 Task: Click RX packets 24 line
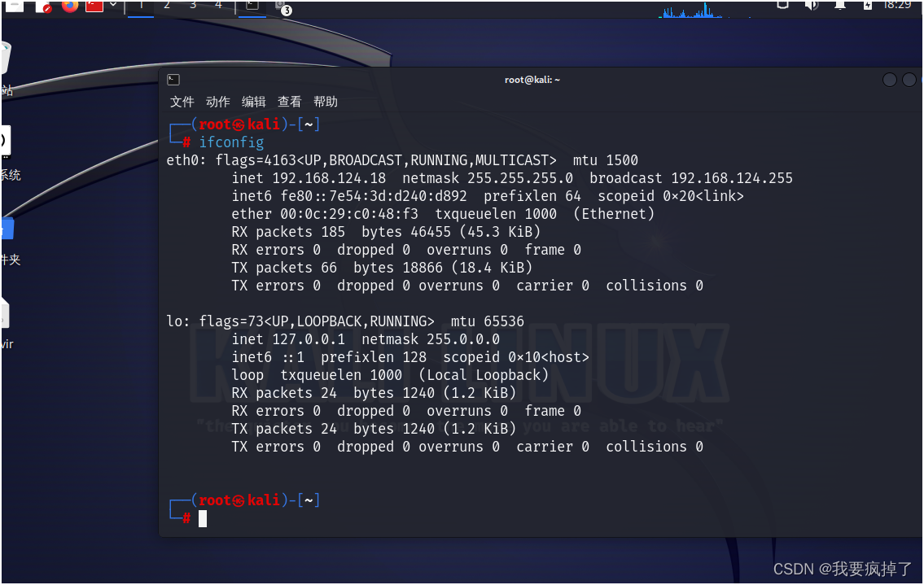374,392
